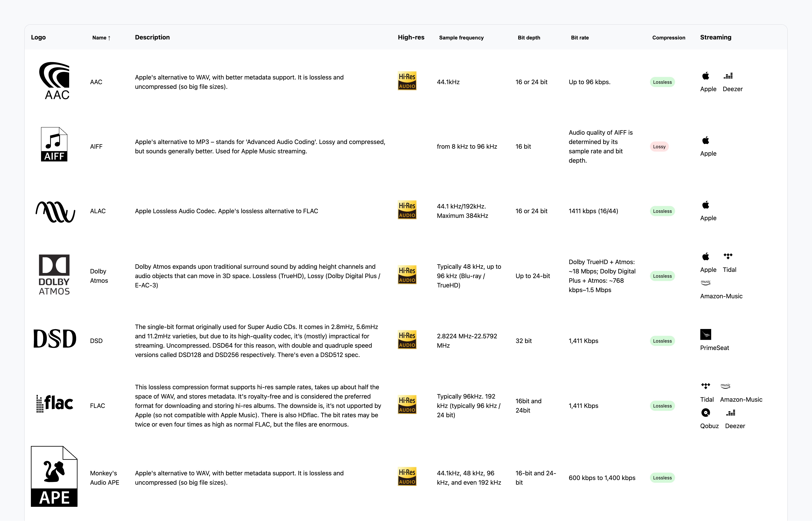The width and height of the screenshot is (812, 521).
Task: Click the PrimeSeat icon in DSD row
Action: tap(706, 335)
